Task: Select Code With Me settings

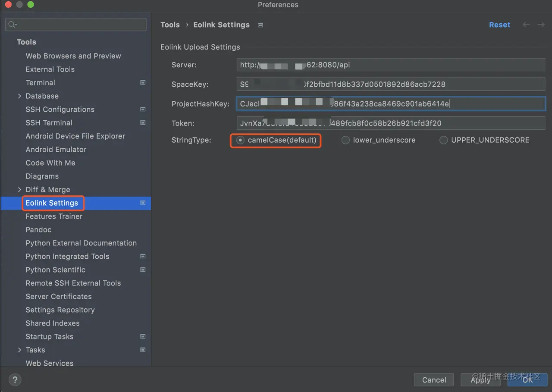Action: [50, 163]
